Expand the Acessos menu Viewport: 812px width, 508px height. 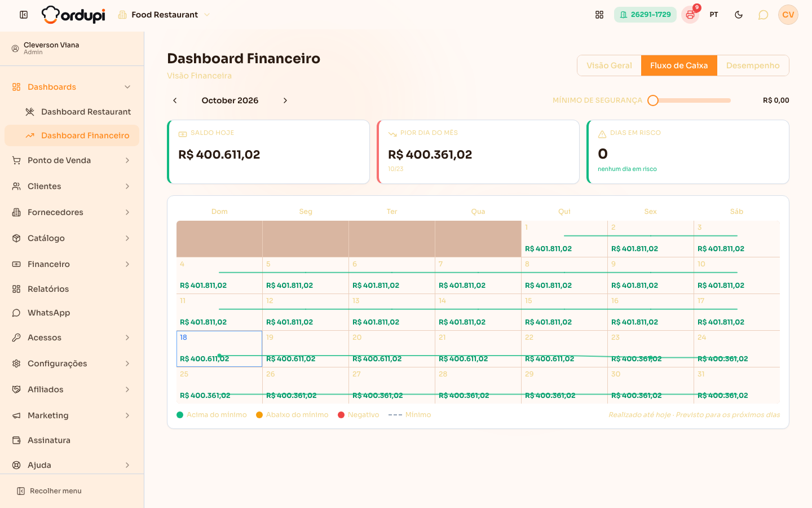72,338
